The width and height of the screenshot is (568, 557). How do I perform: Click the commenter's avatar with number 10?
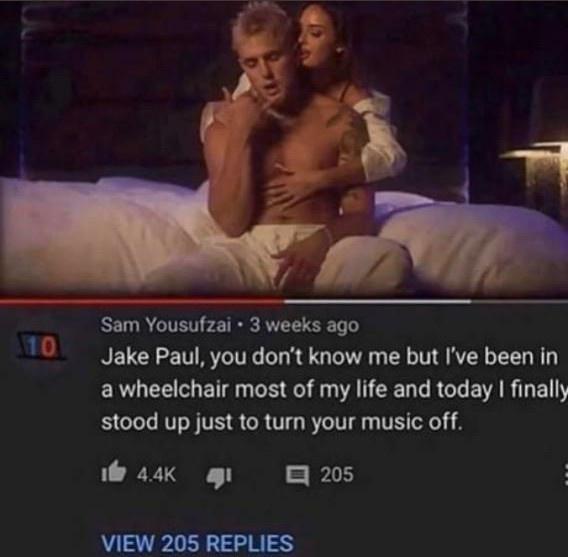click(x=41, y=347)
